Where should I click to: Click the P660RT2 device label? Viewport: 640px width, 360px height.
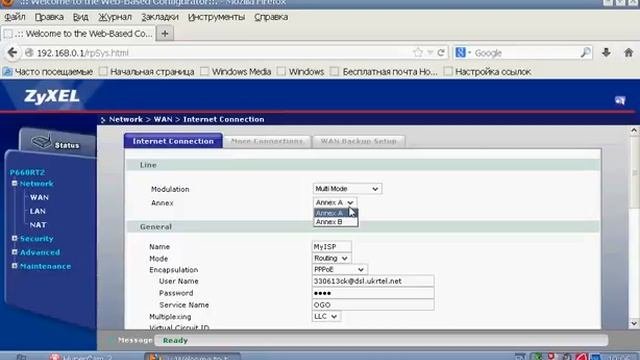[27, 172]
